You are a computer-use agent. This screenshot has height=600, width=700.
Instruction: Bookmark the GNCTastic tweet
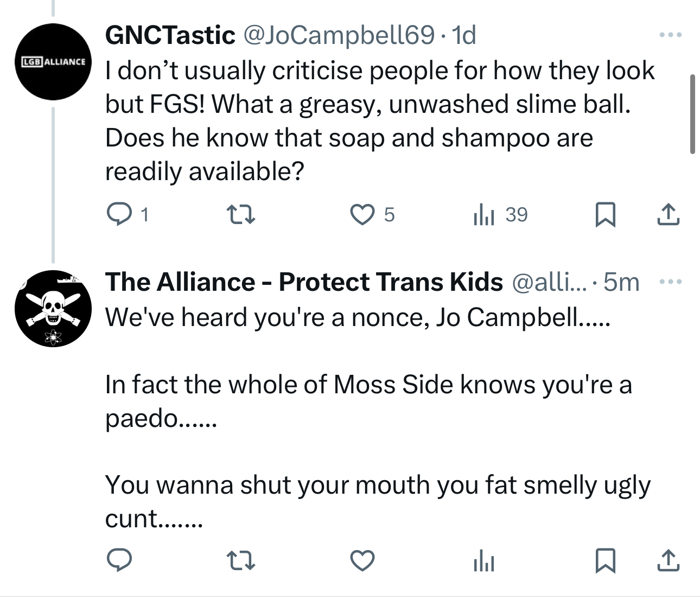click(x=605, y=214)
